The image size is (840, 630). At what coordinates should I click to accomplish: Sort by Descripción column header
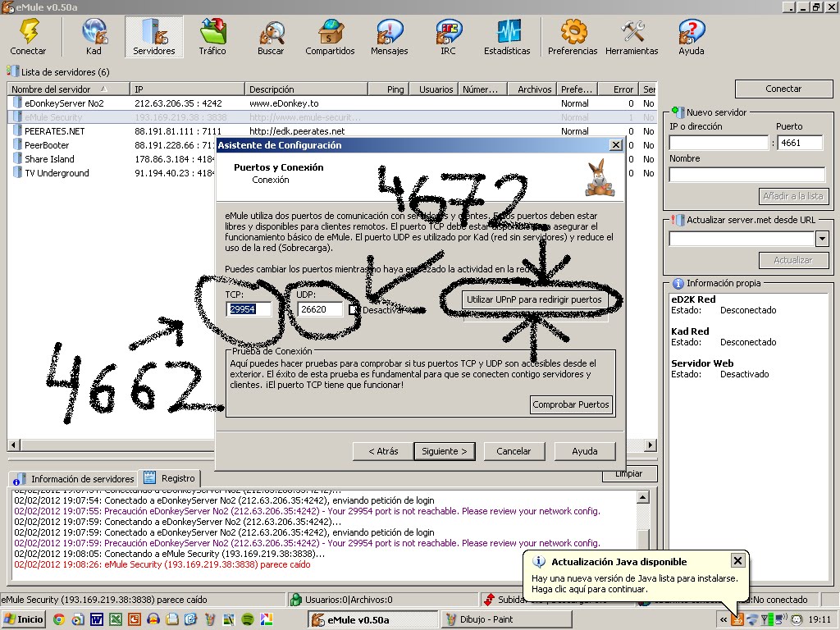(x=307, y=89)
